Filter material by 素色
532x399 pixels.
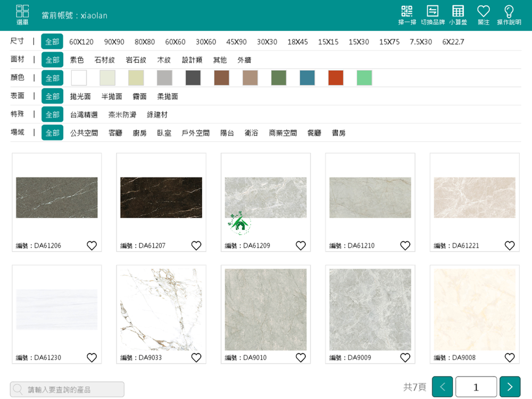click(77, 60)
